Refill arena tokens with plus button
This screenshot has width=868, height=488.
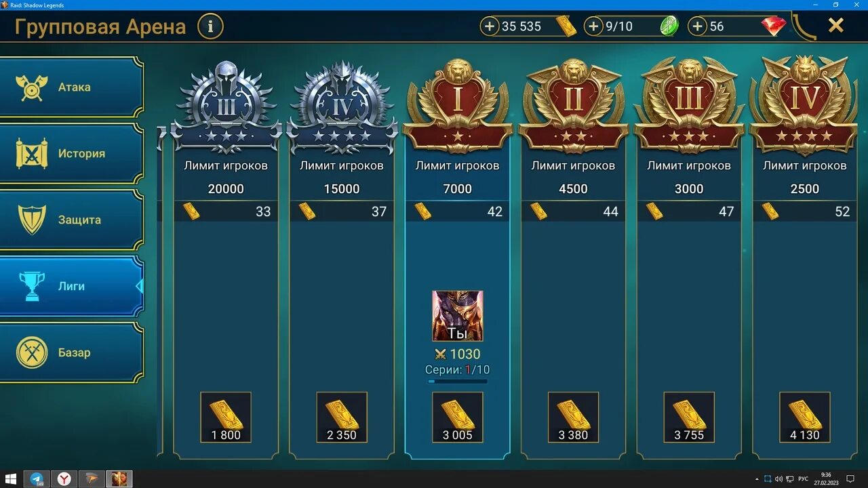593,26
